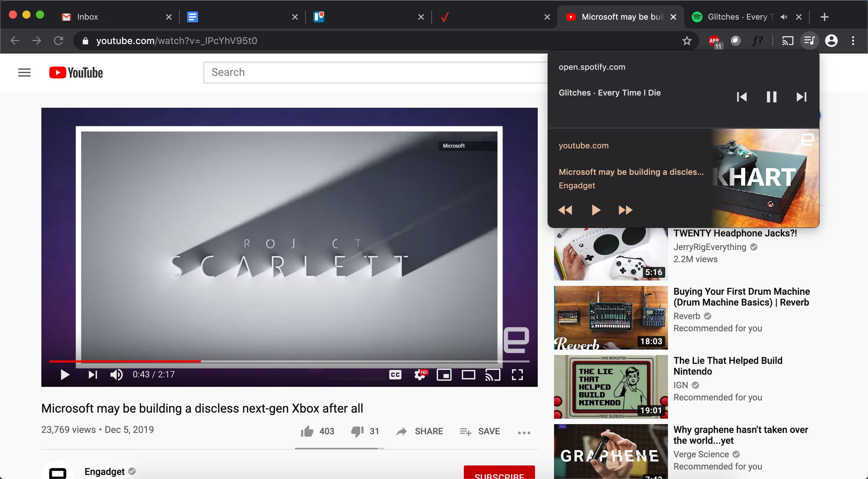Pause the Glitches Spotify track
Image resolution: width=868 pixels, height=479 pixels.
pos(771,97)
